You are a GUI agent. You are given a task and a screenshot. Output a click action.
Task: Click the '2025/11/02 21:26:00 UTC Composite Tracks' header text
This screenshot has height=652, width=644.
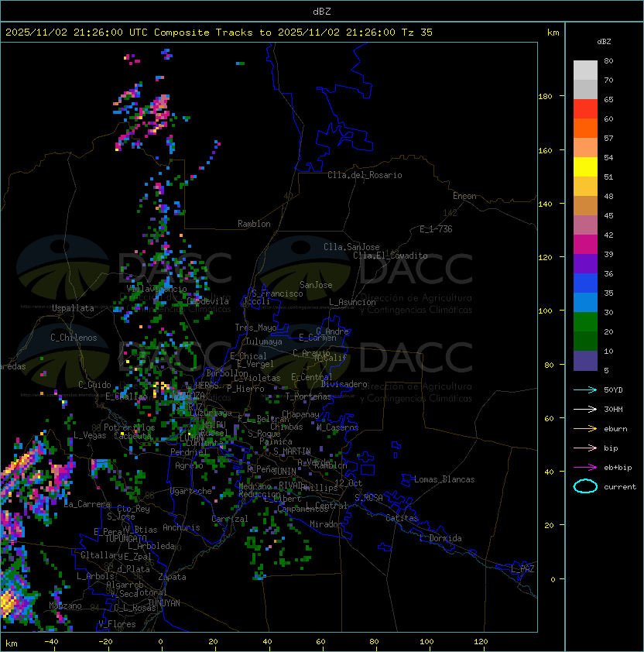pyautogui.click(x=129, y=33)
